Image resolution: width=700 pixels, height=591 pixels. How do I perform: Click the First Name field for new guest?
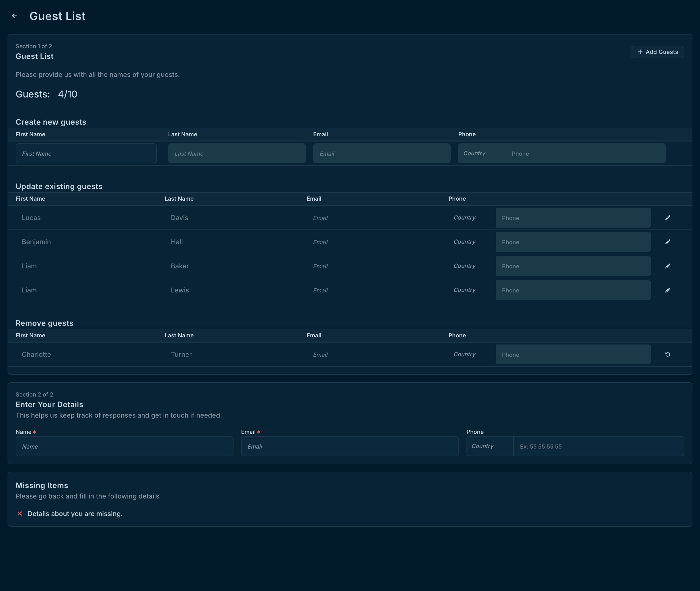[x=86, y=154]
